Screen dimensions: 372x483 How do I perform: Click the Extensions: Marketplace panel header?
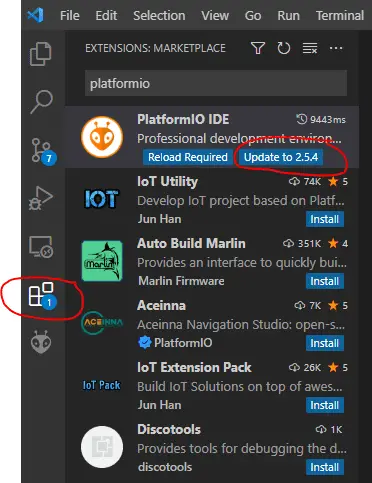pyautogui.click(x=155, y=48)
